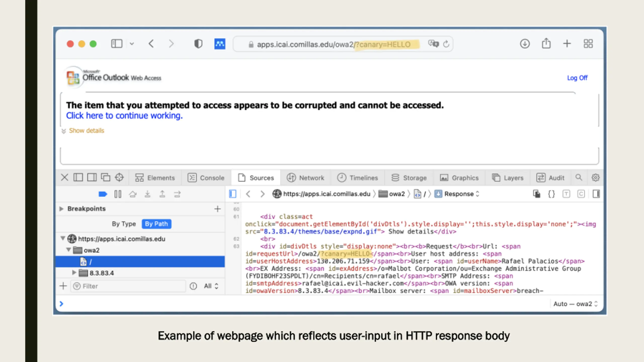
Task: Dock inspector to left side icon
Action: tap(78, 177)
